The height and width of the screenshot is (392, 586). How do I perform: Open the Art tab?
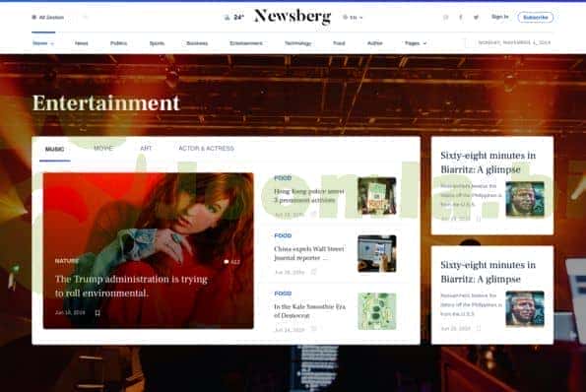point(146,149)
